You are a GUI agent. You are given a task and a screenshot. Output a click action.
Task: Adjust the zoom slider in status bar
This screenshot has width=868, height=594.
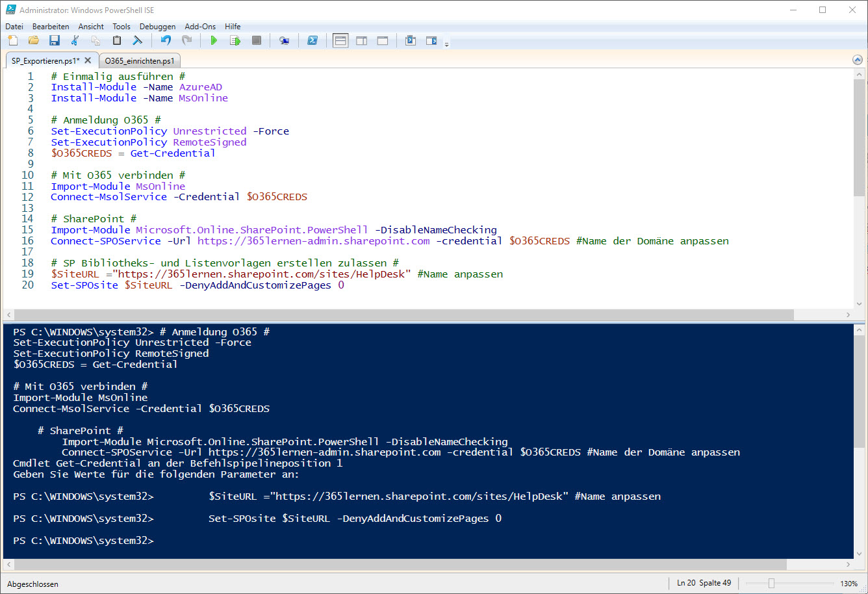click(x=771, y=584)
